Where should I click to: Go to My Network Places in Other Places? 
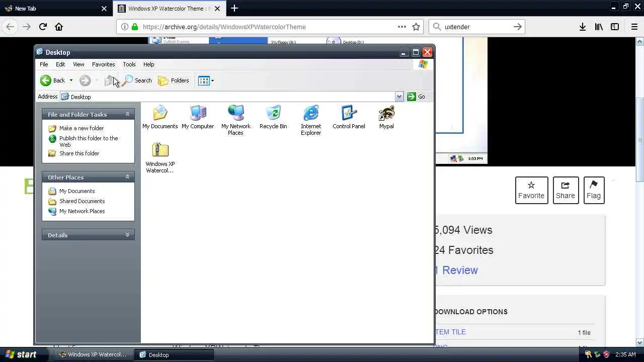point(76,211)
